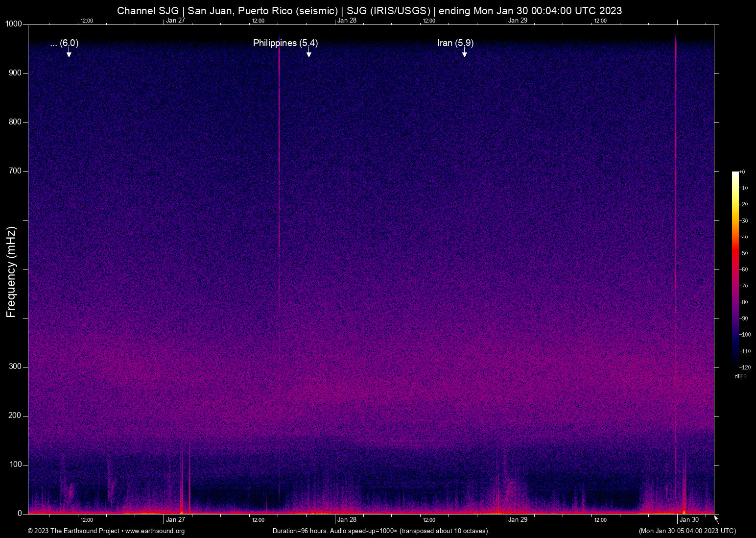Click the arrow below the Iran (5.9) label
Screen dimensions: 756x538
click(x=464, y=53)
